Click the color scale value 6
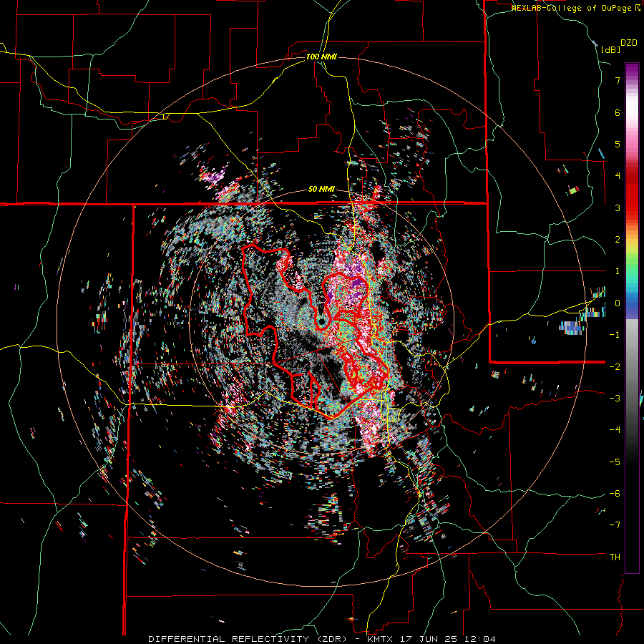Image resolution: width=644 pixels, height=644 pixels. (618, 112)
